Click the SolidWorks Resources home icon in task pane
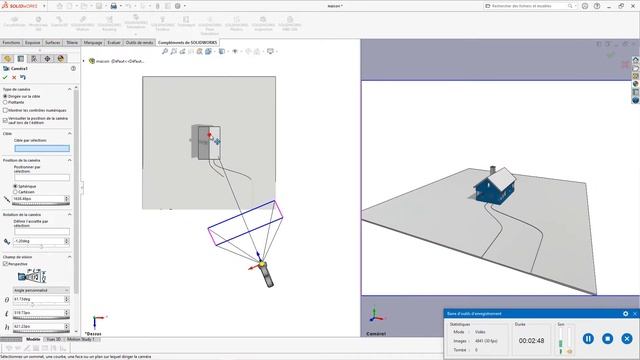This screenshot has height=360, width=640. pos(636,60)
